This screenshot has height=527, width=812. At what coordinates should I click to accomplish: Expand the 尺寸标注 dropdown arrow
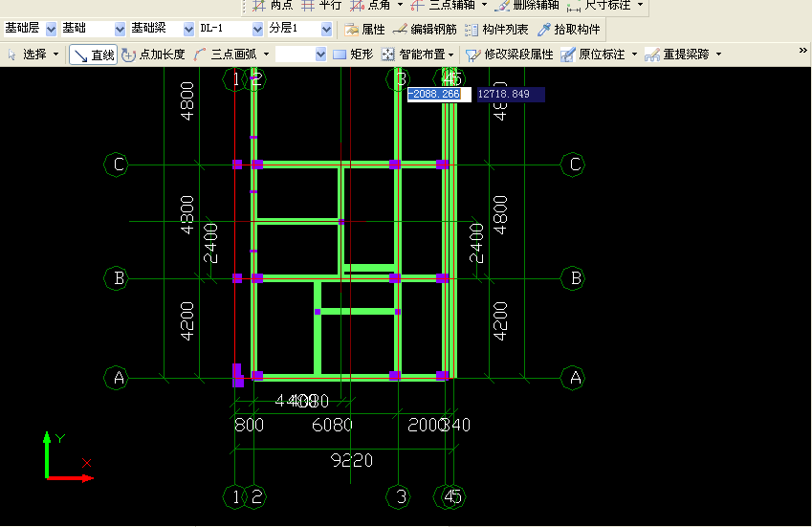(x=641, y=5)
